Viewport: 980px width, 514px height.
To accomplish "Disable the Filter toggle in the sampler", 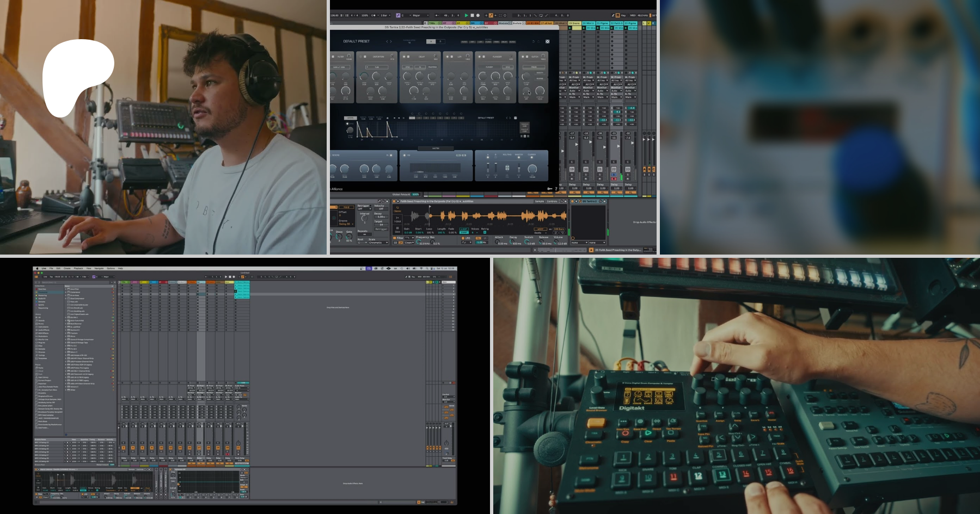I will click(395, 238).
